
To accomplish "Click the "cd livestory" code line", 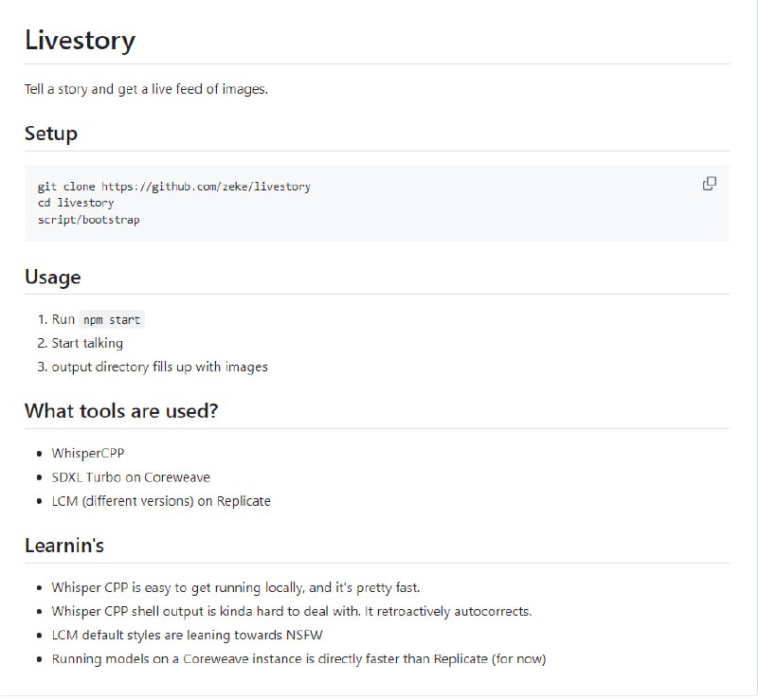I will (x=76, y=203).
